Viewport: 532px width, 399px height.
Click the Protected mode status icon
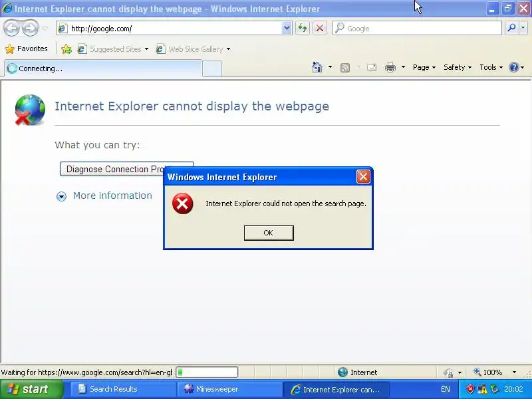coord(448,372)
